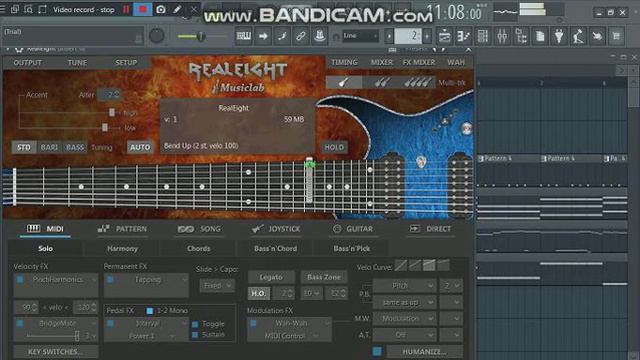Toggle the Legato button

271,277
